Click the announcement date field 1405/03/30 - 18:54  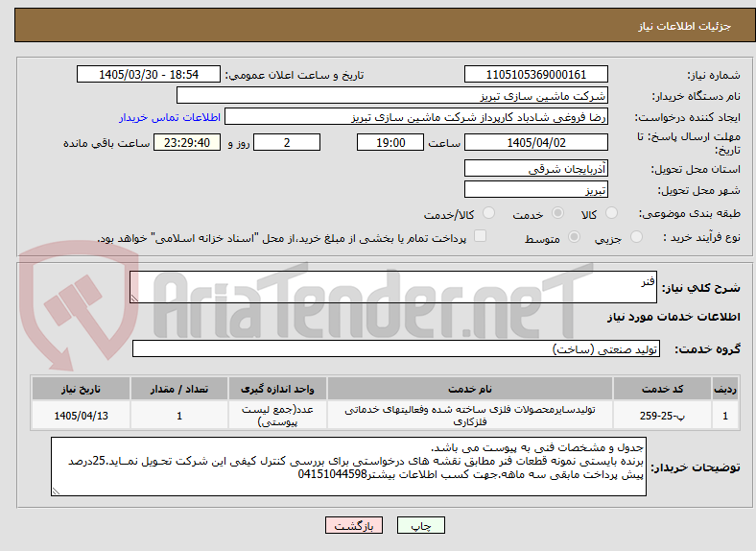149,75
